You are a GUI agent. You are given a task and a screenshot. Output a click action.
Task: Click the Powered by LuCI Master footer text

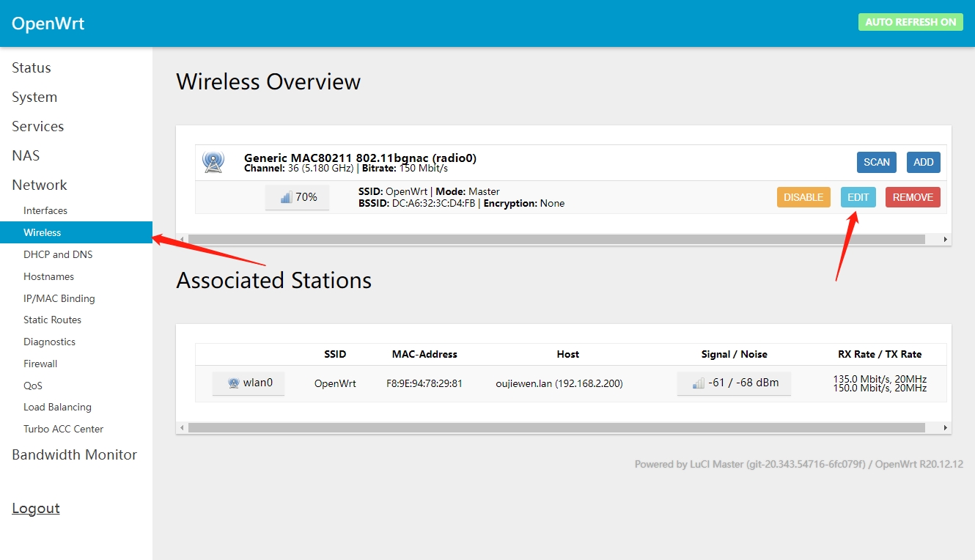799,464
